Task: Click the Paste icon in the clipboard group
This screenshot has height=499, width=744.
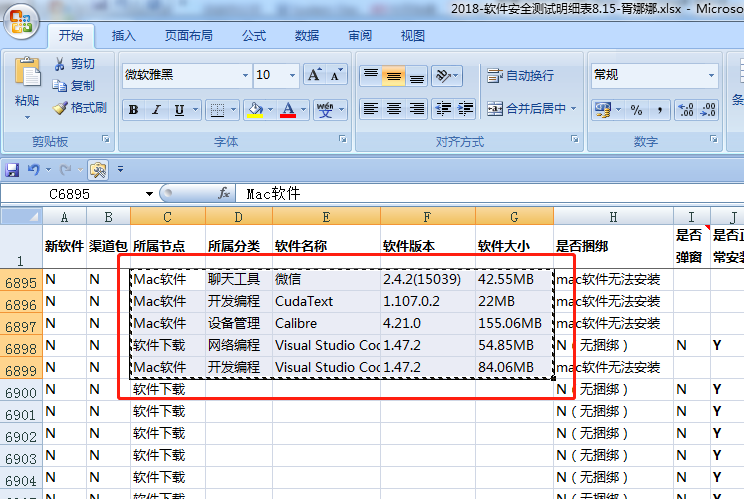Action: pyautogui.click(x=27, y=75)
